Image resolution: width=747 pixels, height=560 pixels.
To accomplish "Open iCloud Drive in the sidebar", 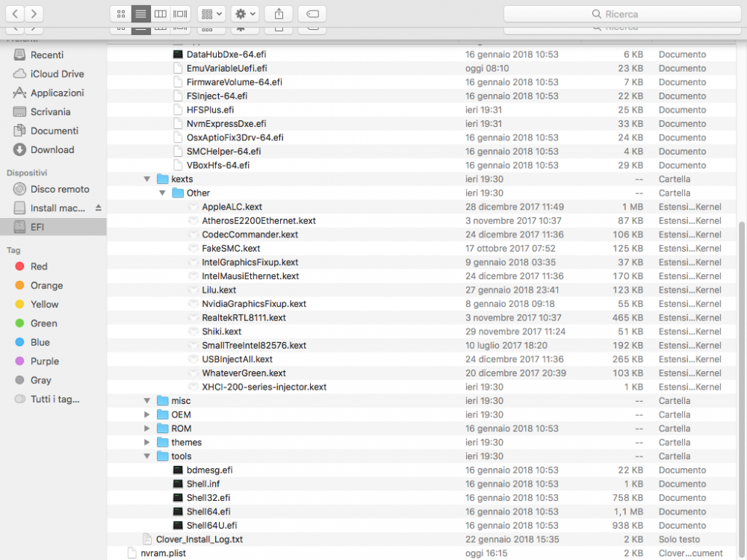I will (x=48, y=74).
